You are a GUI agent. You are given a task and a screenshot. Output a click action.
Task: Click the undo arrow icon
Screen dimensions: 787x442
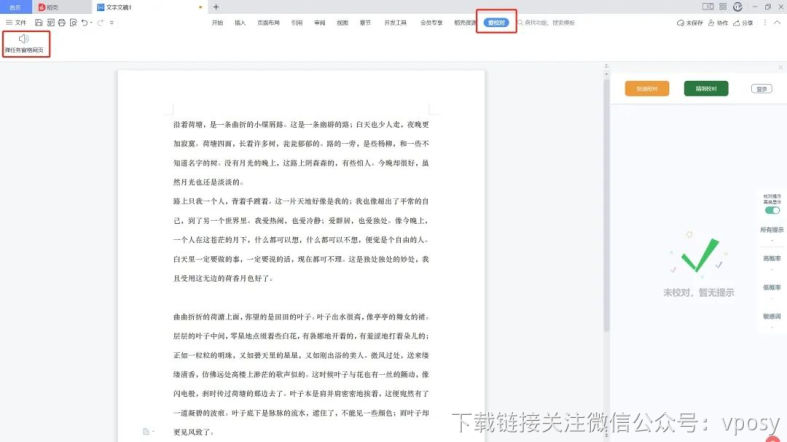click(x=84, y=23)
